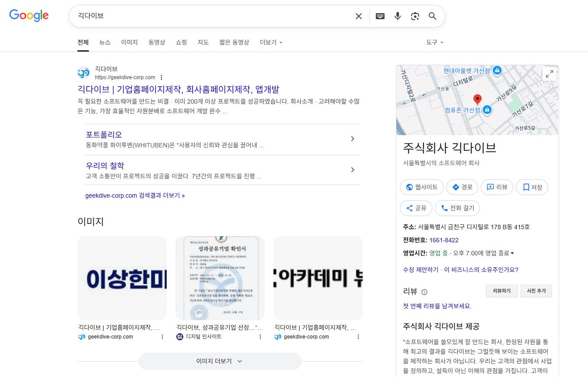The height and width of the screenshot is (377, 588).
Task: Open the 도구 tools dropdown
Action: [434, 42]
